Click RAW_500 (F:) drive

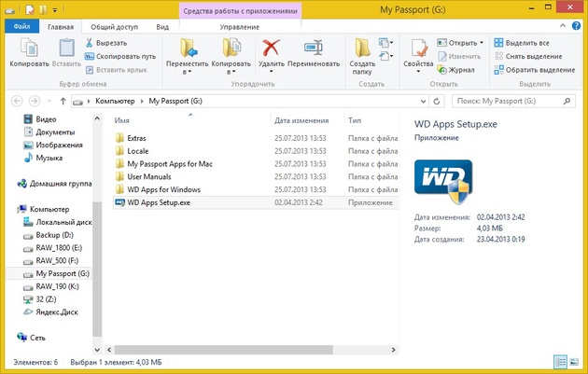50,260
